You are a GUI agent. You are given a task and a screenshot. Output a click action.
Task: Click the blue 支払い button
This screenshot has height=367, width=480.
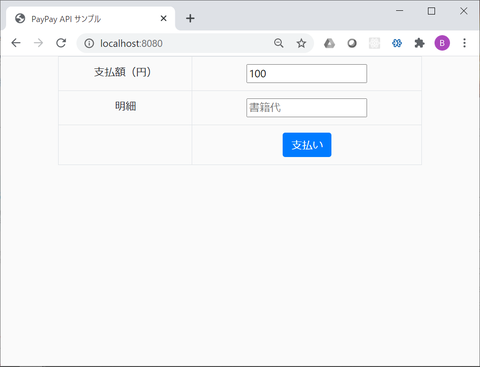307,145
